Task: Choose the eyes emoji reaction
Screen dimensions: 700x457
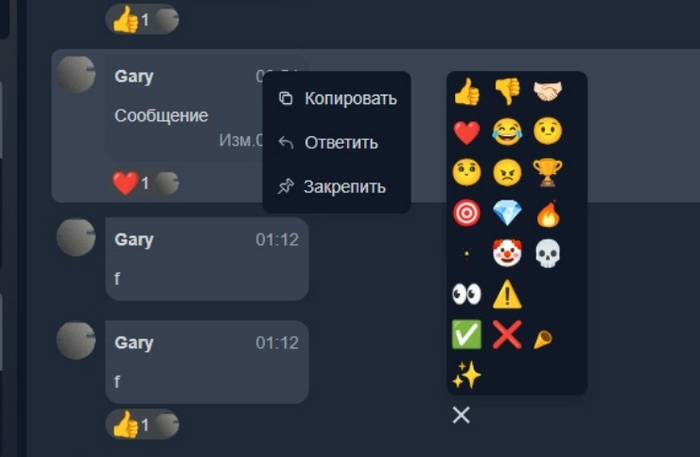Action: coord(467,294)
